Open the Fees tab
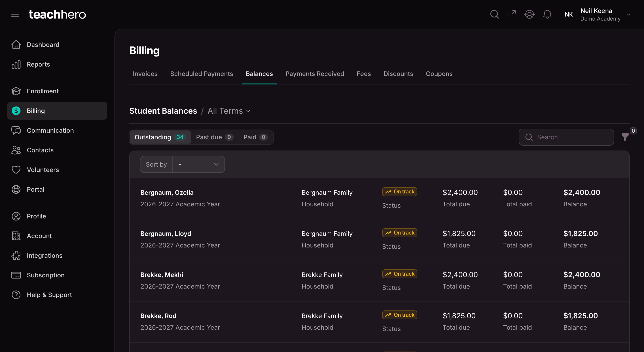This screenshot has width=644, height=352. click(x=364, y=74)
